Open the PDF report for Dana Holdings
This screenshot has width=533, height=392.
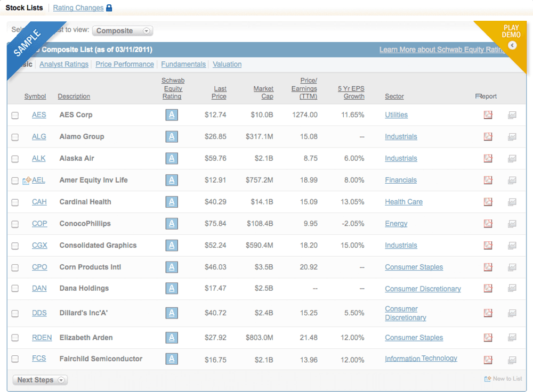[488, 288]
